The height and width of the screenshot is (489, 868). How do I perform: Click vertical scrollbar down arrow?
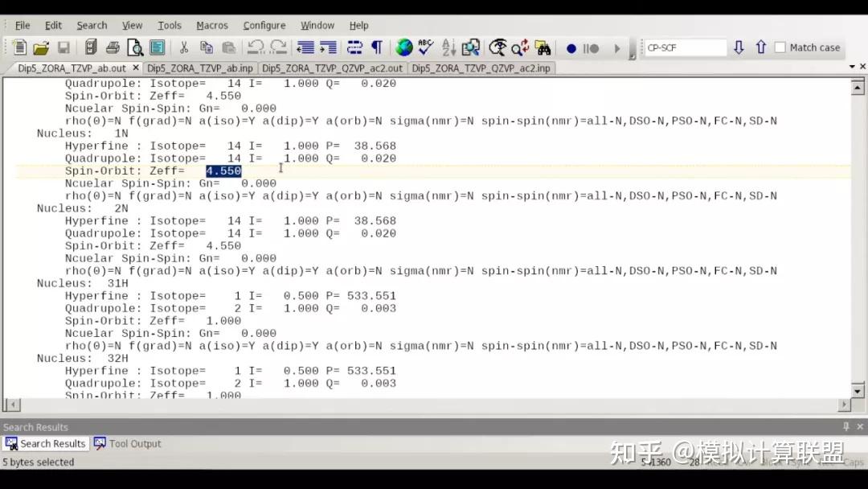pos(858,391)
